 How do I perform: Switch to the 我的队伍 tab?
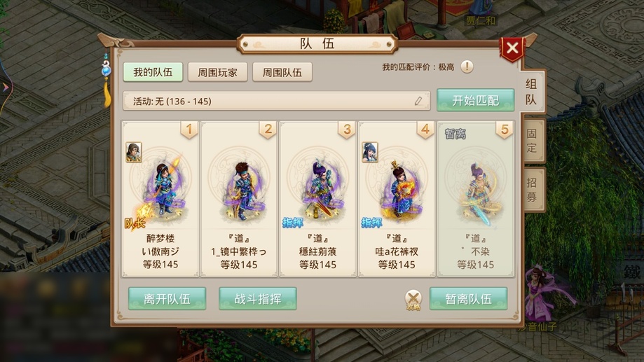tap(153, 72)
